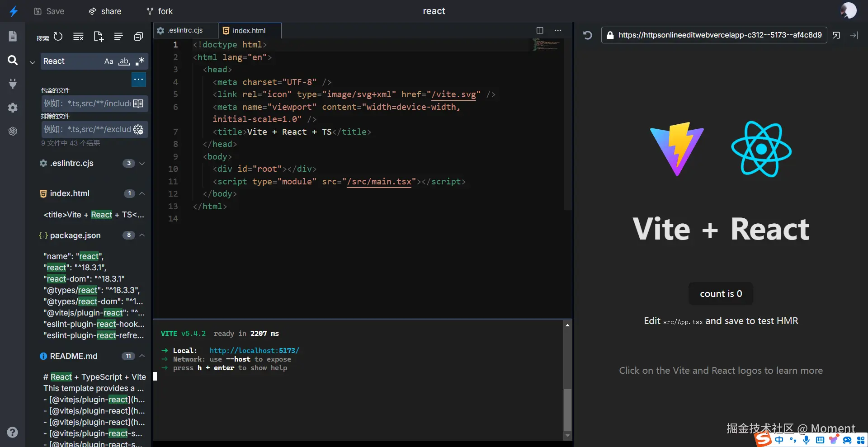Click the count is 0 button
Screen dimensions: 868x447
[721, 294]
